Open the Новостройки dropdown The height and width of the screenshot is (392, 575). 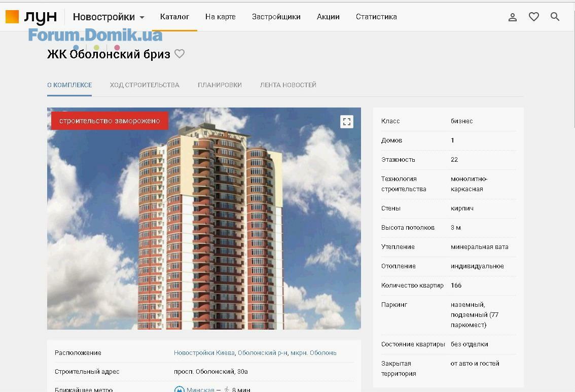(109, 17)
